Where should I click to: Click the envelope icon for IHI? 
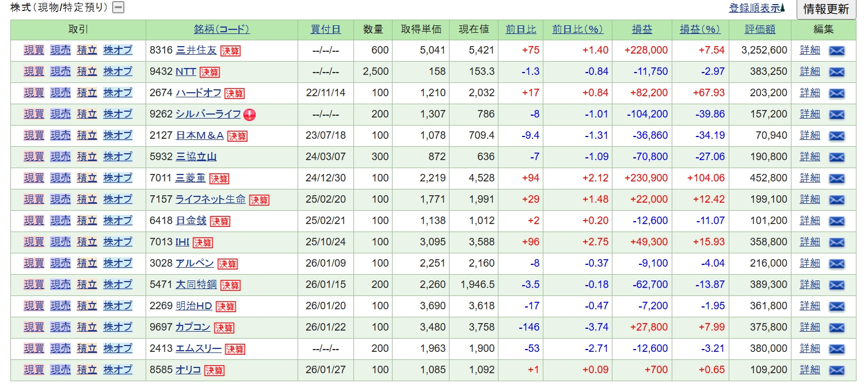tap(836, 242)
